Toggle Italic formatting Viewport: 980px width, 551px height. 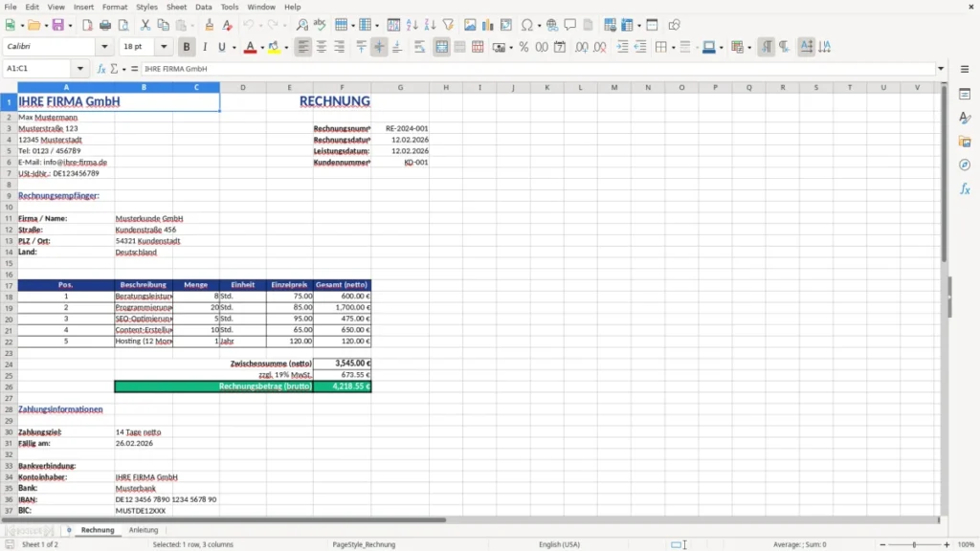click(x=205, y=47)
